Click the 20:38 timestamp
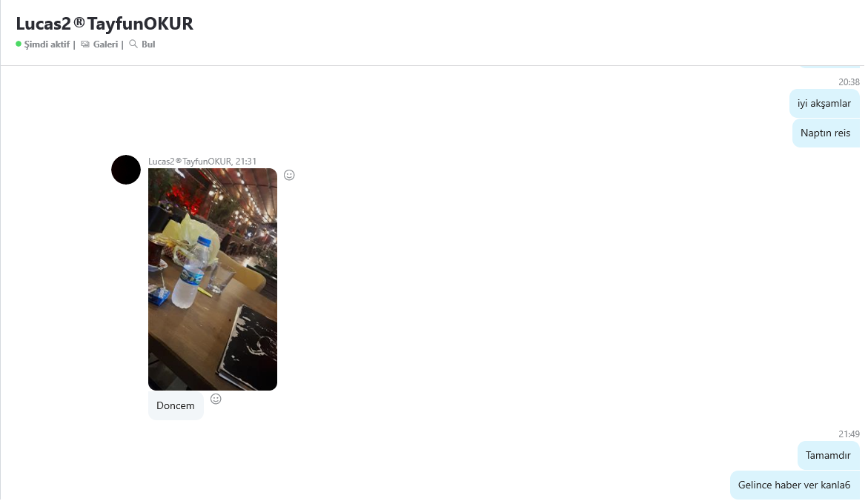This screenshot has height=501, width=868. [x=849, y=82]
